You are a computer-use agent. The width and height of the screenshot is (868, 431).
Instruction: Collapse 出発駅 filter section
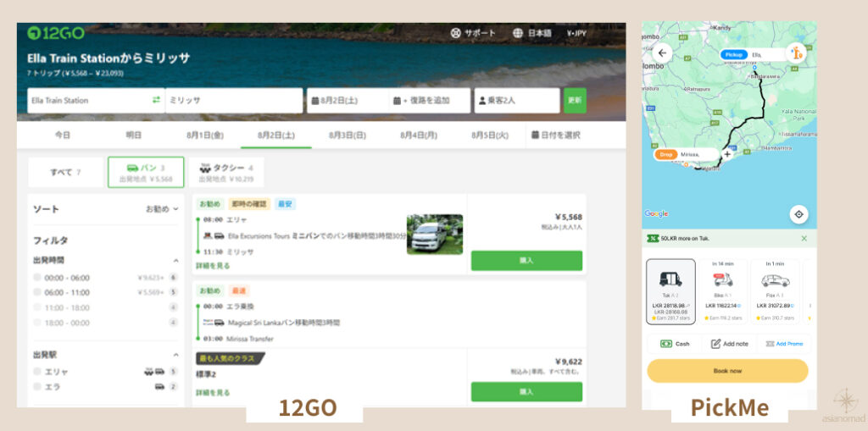click(176, 355)
